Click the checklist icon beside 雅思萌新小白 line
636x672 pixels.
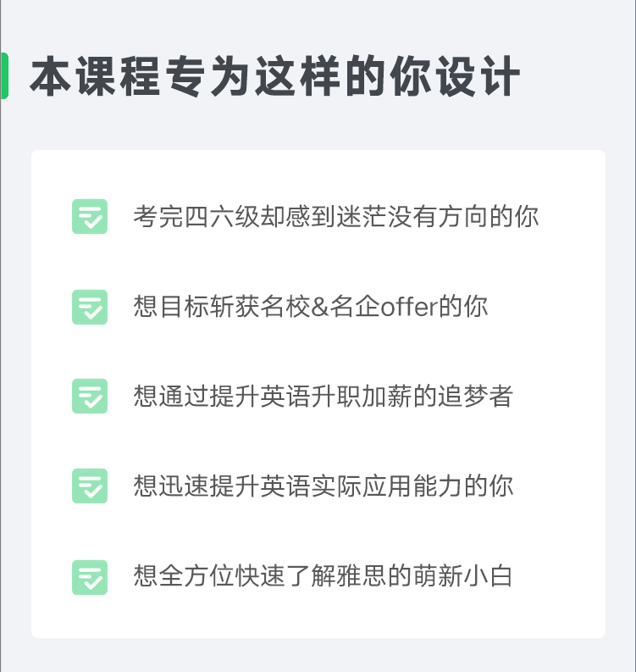point(90,577)
